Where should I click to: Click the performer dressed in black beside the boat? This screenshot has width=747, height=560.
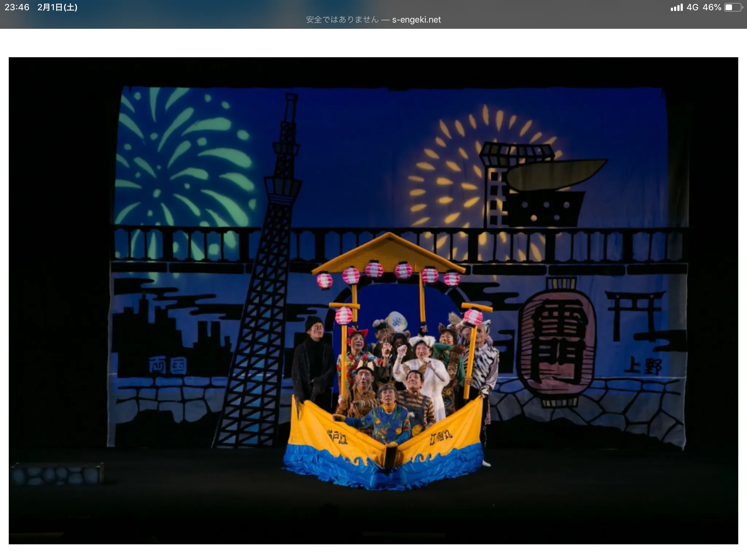tap(313, 361)
